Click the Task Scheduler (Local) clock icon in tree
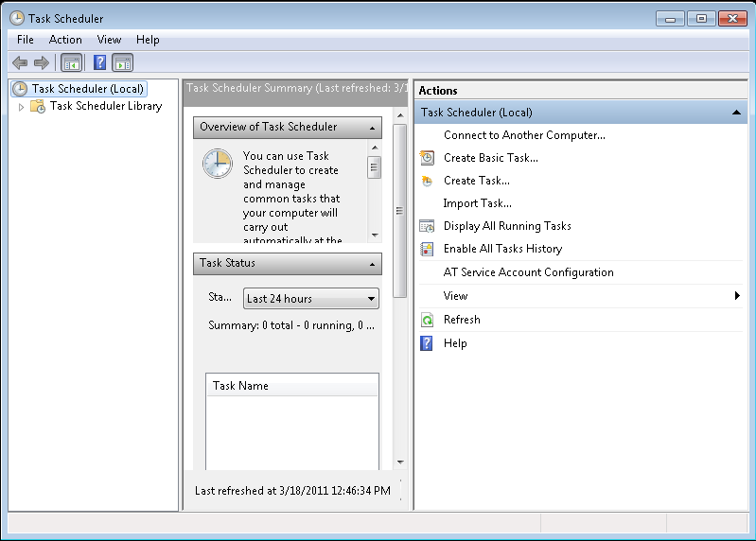 pos(20,89)
